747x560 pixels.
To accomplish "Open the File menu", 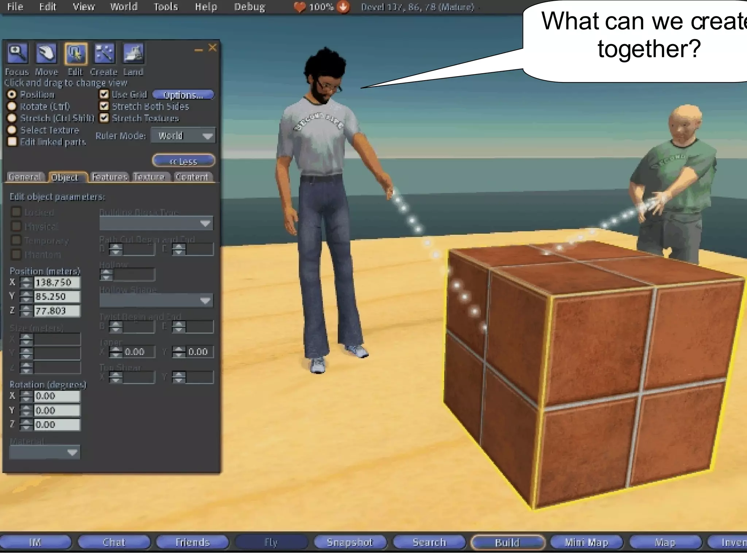I will coord(15,7).
